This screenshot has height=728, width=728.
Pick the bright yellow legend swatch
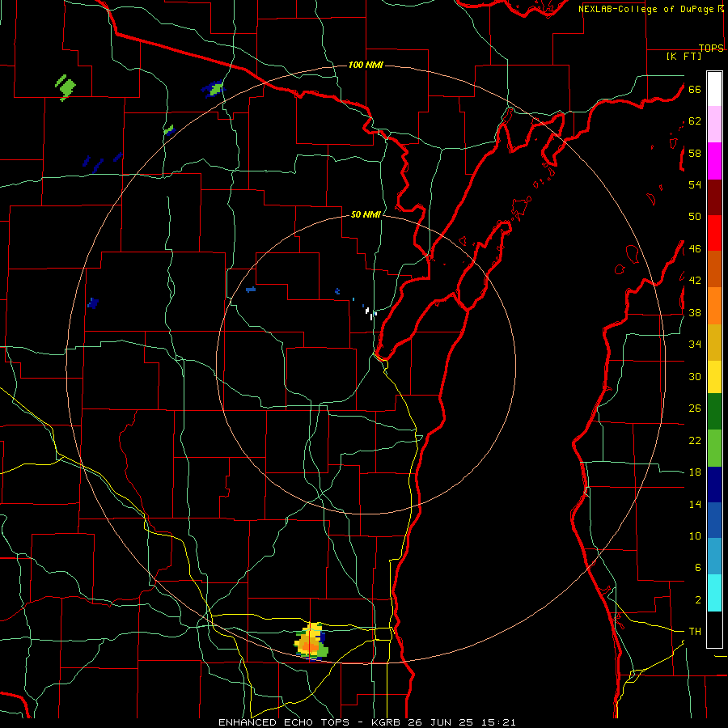point(714,376)
